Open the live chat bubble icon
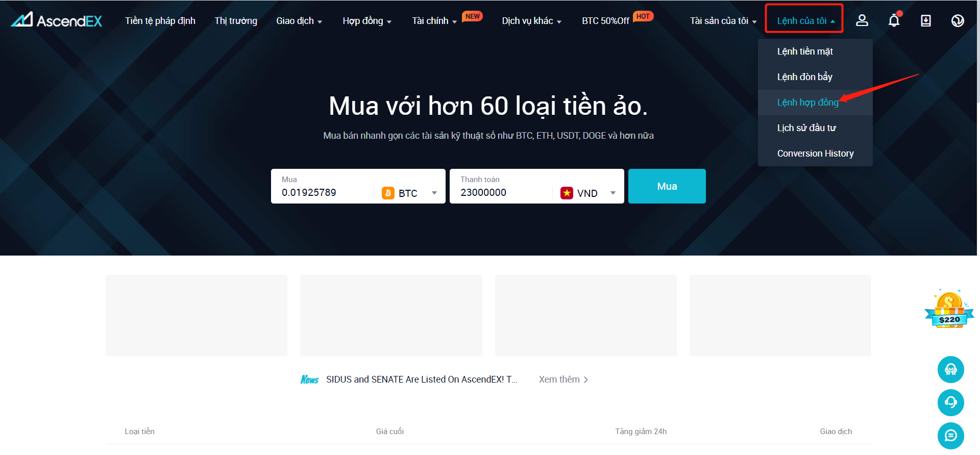The image size is (980, 455). tap(950, 436)
